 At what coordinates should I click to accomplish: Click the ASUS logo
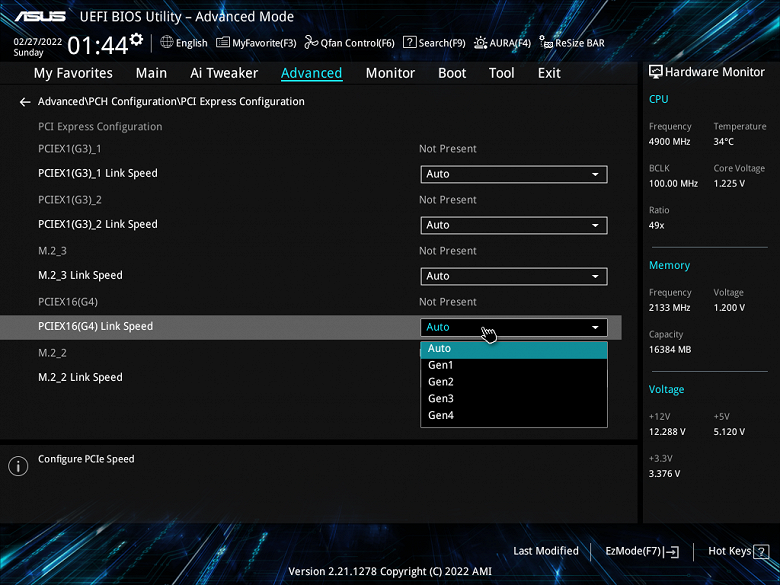[x=40, y=16]
